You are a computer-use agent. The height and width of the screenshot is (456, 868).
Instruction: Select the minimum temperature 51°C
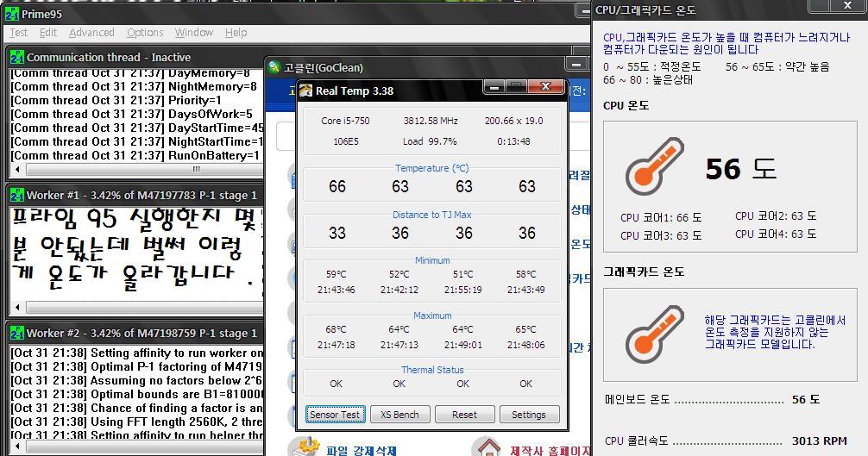click(x=463, y=274)
